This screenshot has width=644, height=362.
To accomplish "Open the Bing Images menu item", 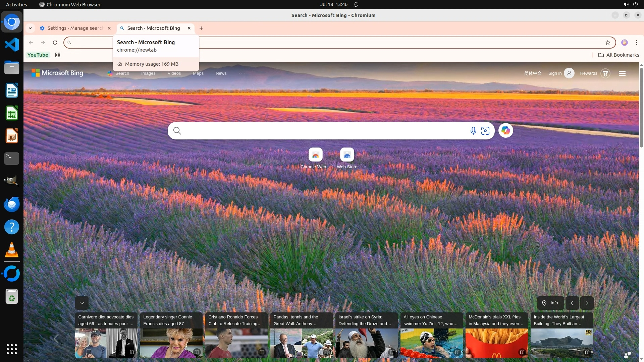I will click(148, 73).
